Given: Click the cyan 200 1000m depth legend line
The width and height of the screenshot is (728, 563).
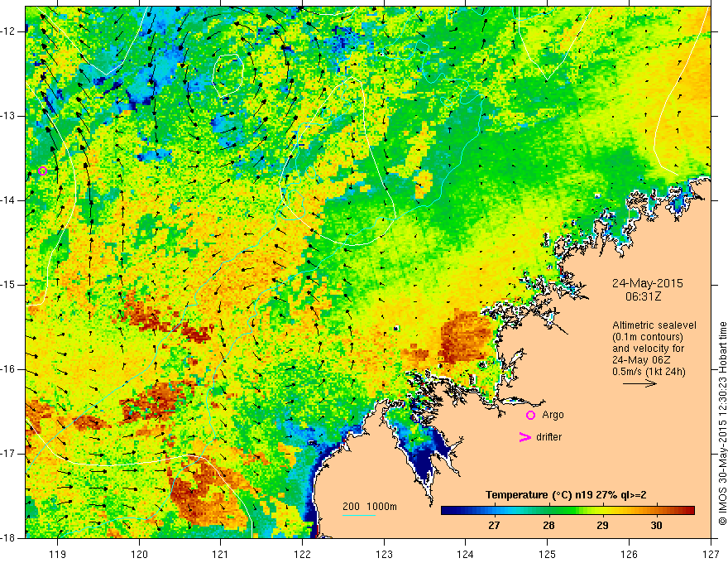Looking at the screenshot, I should click(359, 515).
